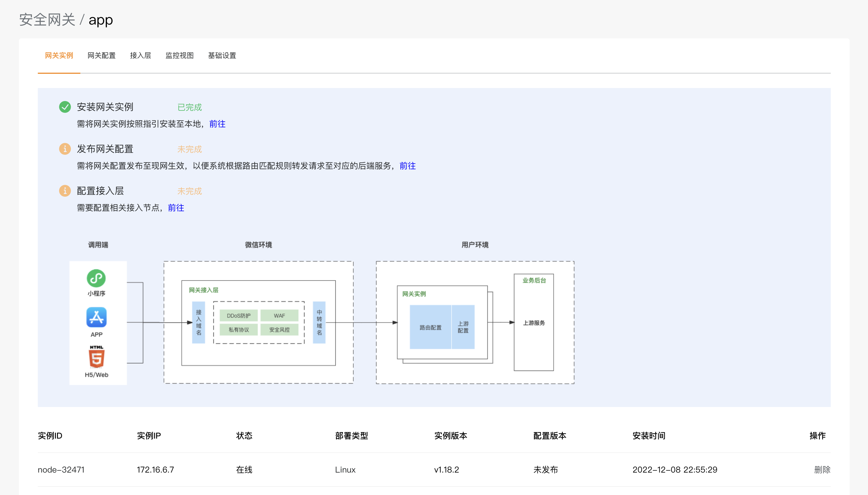Click the node-32471 instance ID cell
Screen dimensions: 868x495
coord(61,470)
